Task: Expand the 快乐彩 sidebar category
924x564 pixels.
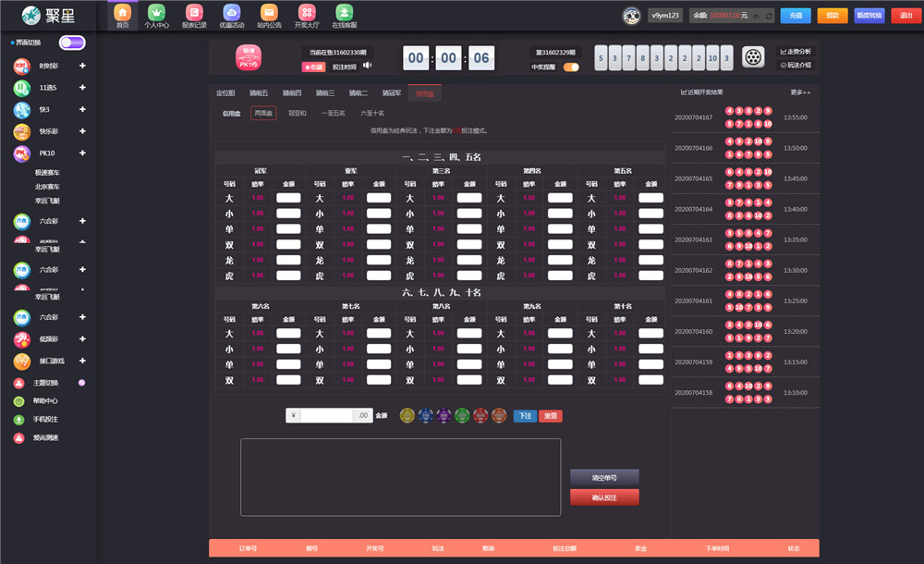Action: tap(82, 132)
